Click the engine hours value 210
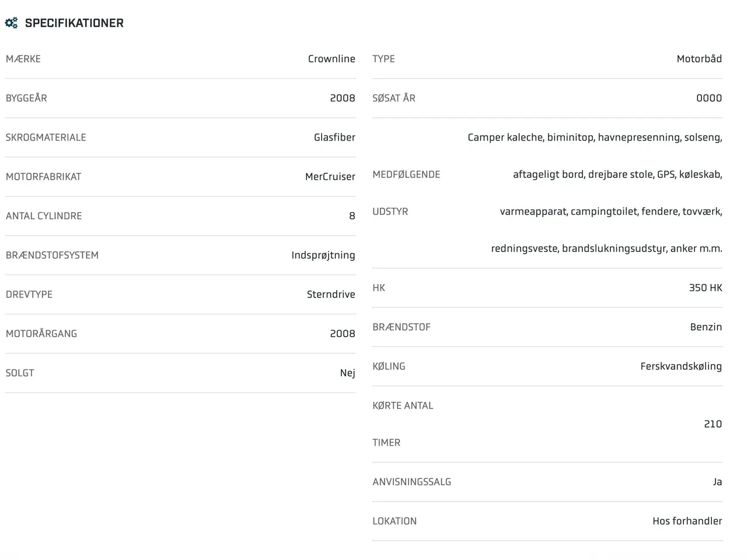747x560 pixels. coord(713,424)
